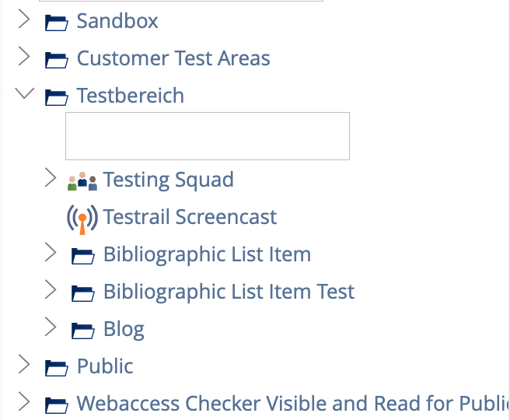
Task: Expand the Testing Squad node
Action: pyautogui.click(x=51, y=179)
